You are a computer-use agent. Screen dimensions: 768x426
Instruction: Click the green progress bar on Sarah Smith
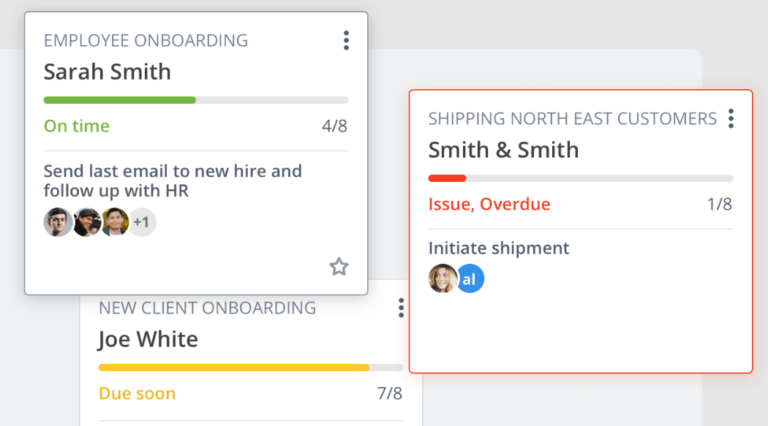pos(120,100)
